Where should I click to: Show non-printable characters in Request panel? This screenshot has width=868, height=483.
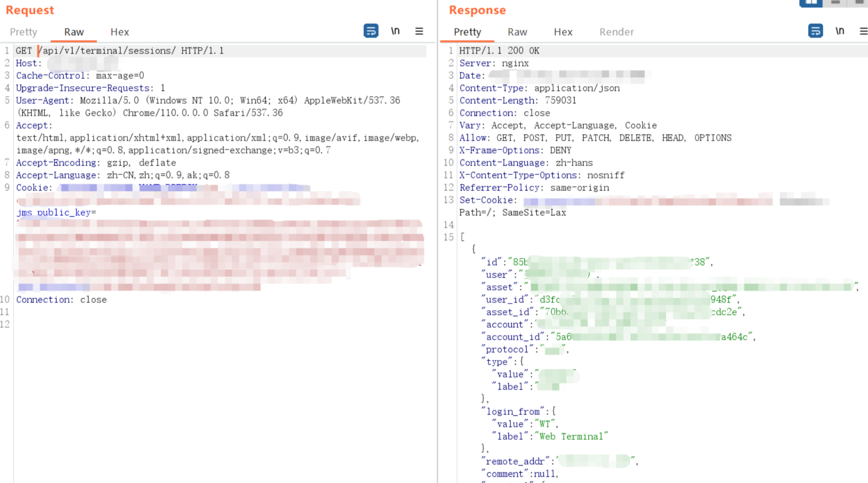[x=395, y=31]
